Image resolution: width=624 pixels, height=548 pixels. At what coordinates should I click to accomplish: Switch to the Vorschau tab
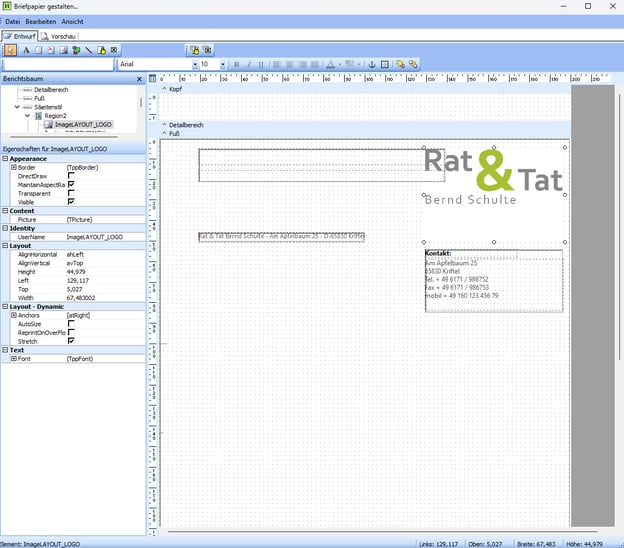(x=61, y=35)
